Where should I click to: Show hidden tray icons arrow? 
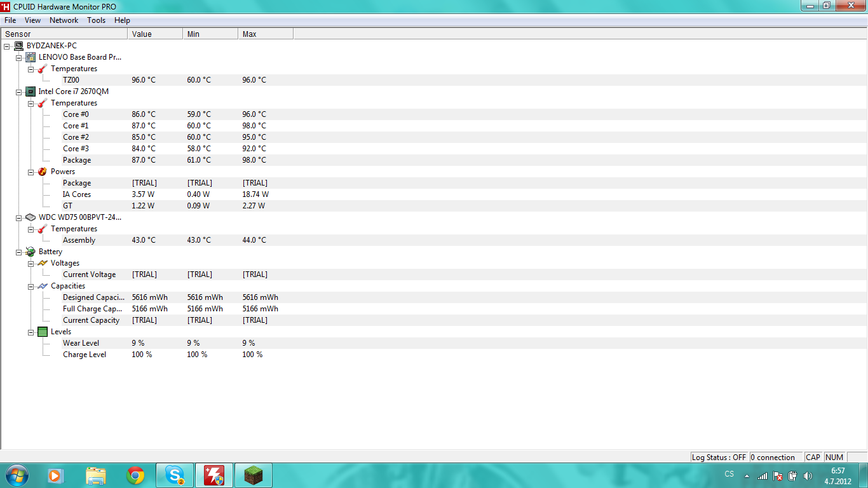click(747, 476)
